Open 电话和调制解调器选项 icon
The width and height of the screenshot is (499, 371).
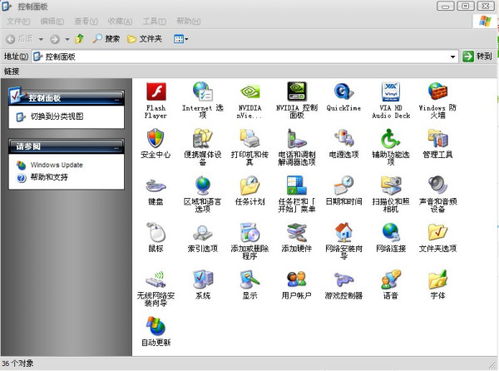[x=297, y=139]
